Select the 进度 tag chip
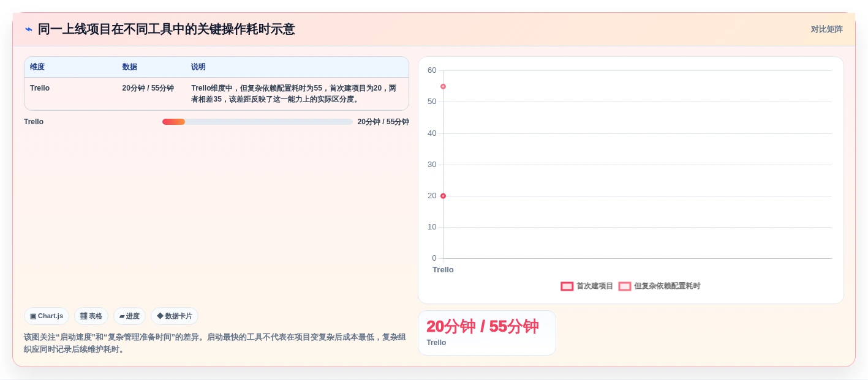 pos(129,316)
